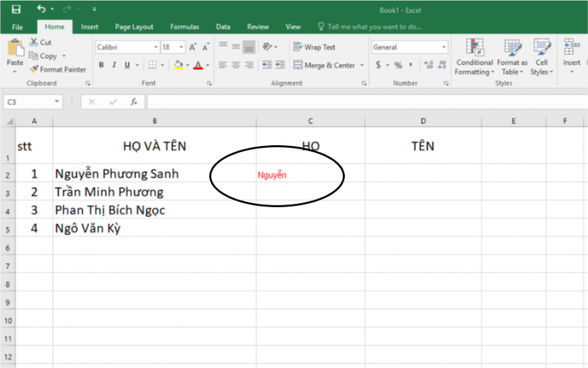
Task: Toggle Bold formatting
Action: coord(101,65)
